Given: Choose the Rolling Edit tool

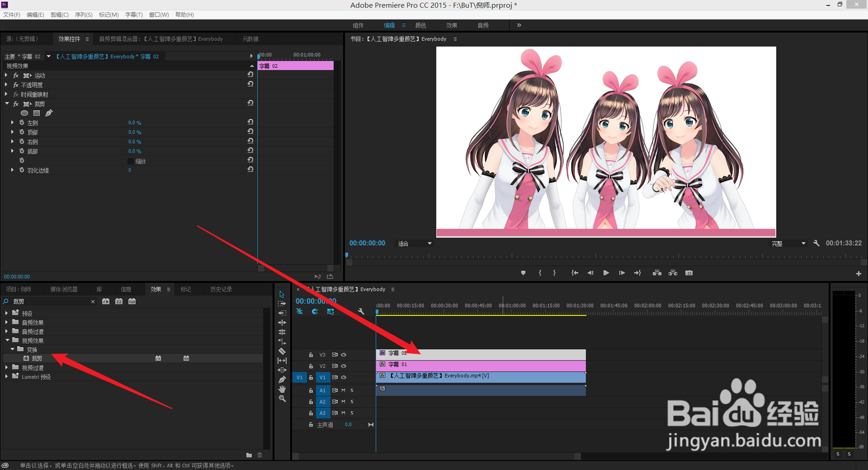Looking at the screenshot, I should coord(282,322).
